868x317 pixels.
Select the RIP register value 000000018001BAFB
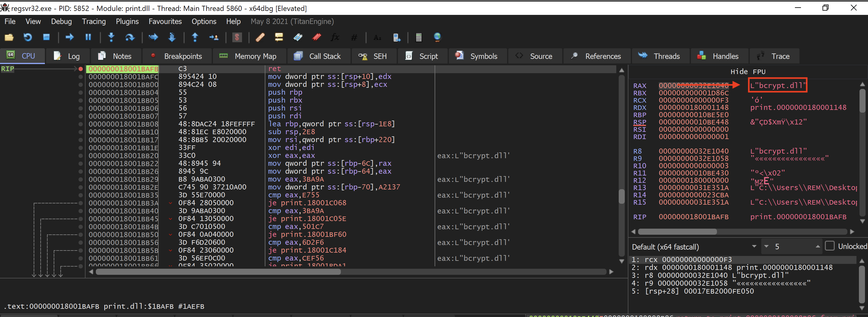[693, 217]
